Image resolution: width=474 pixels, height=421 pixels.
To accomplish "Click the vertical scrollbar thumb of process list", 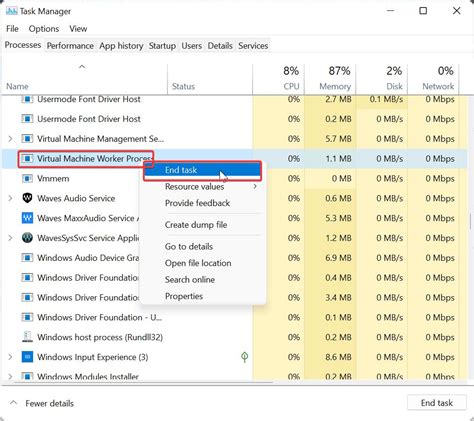I will click(471, 221).
